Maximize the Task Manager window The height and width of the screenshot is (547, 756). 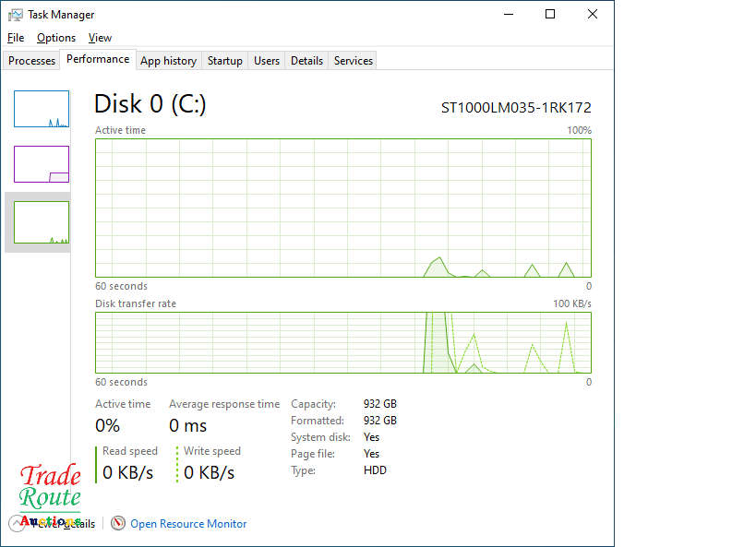550,14
